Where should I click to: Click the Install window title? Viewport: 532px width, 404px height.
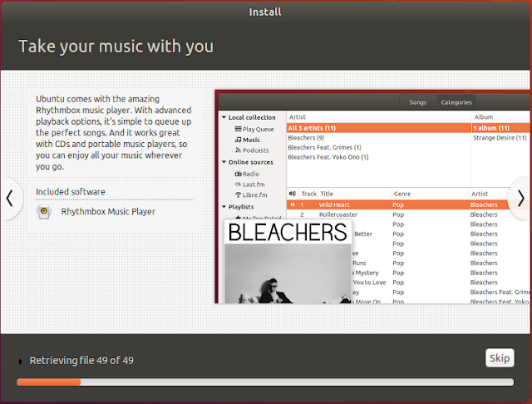265,12
